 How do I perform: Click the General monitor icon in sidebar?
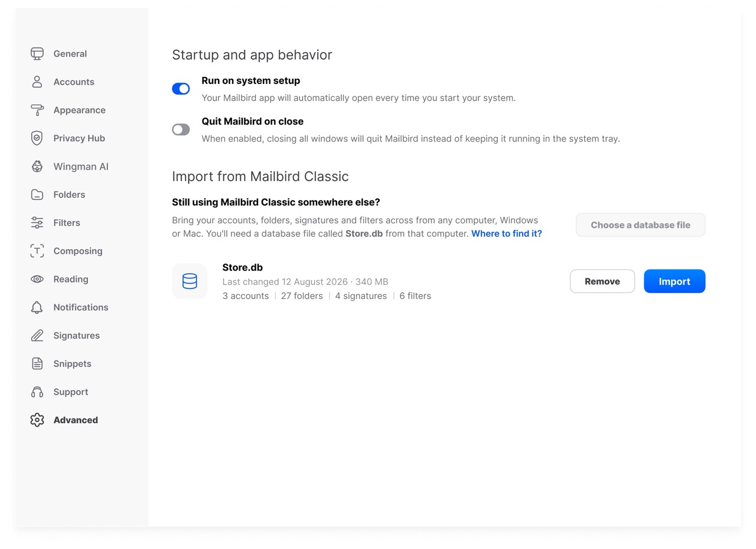tap(37, 54)
